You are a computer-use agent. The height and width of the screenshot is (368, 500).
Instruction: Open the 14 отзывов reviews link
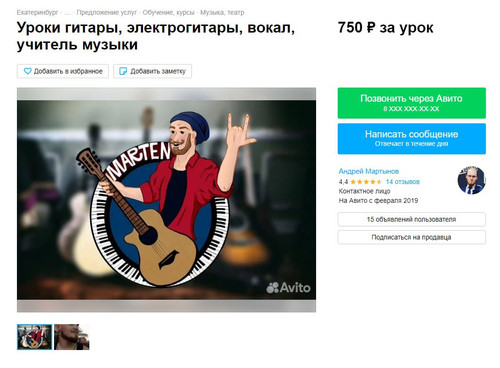[403, 182]
